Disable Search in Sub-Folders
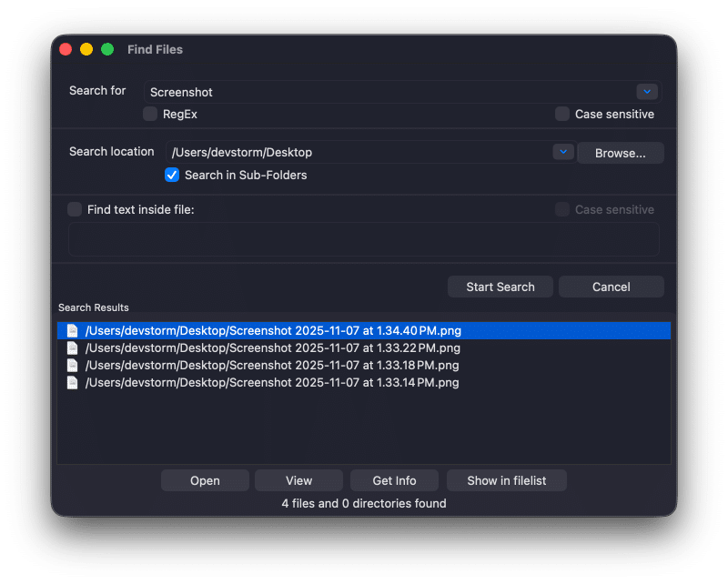Image resolution: width=728 pixels, height=584 pixels. (x=172, y=175)
